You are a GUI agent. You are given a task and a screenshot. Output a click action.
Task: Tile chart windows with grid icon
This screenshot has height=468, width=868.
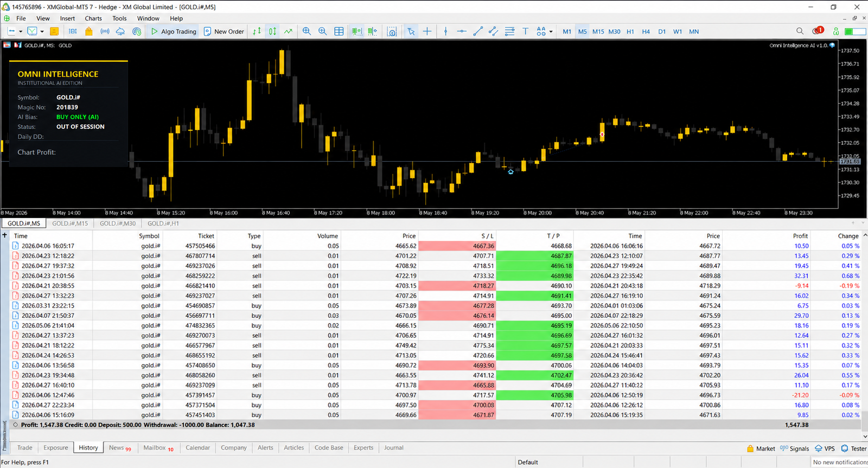click(x=339, y=31)
